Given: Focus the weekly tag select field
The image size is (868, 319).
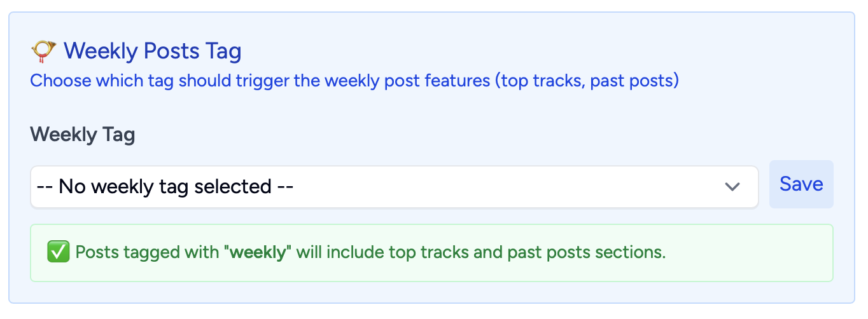Looking at the screenshot, I should (x=395, y=187).
